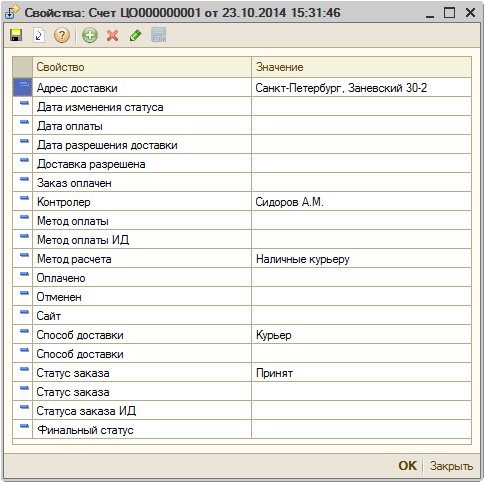Click the Значение column header

(x=361, y=67)
